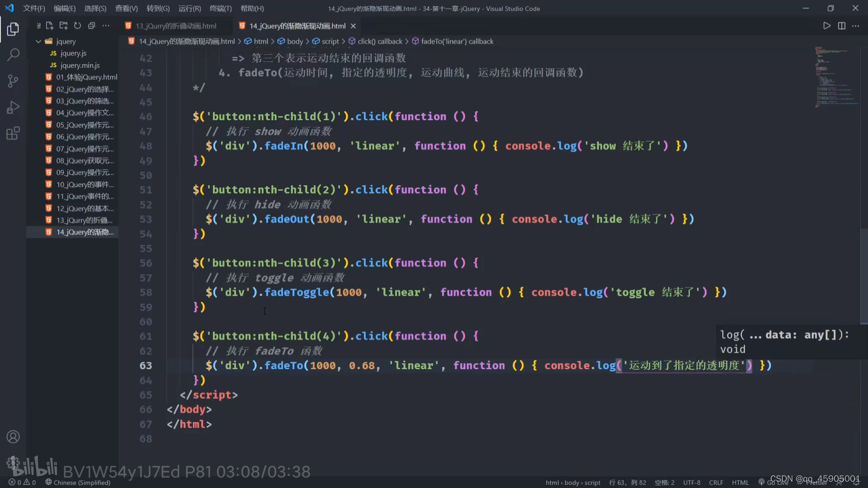Open the Explorer view in activity bar
The image size is (868, 488).
[x=13, y=29]
